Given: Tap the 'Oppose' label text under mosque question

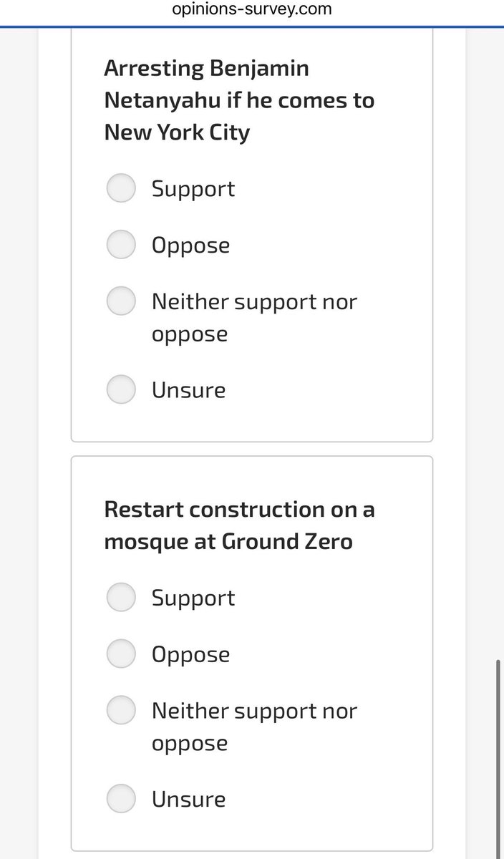Looking at the screenshot, I should [190, 654].
